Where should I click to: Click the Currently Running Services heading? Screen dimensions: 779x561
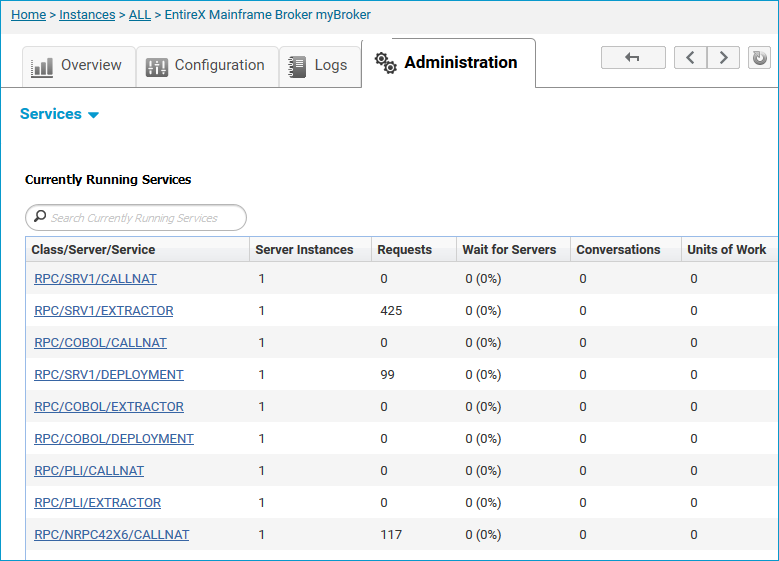[x=108, y=179]
